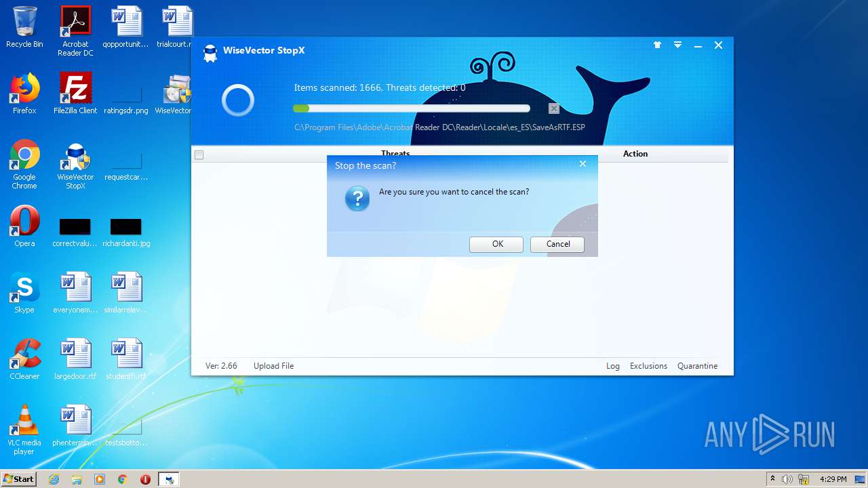Screen dimensions: 868x488
Task: Select the trialcourt Word document icon
Action: pos(178,27)
